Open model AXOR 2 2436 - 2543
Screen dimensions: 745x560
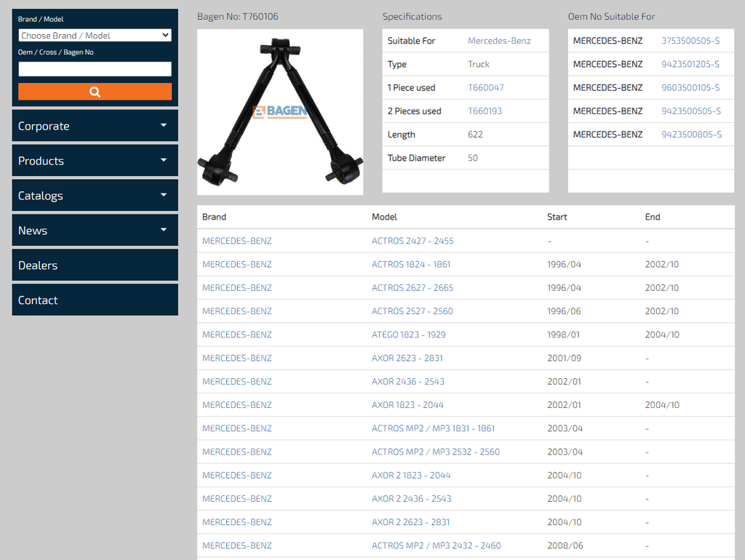[412, 499]
